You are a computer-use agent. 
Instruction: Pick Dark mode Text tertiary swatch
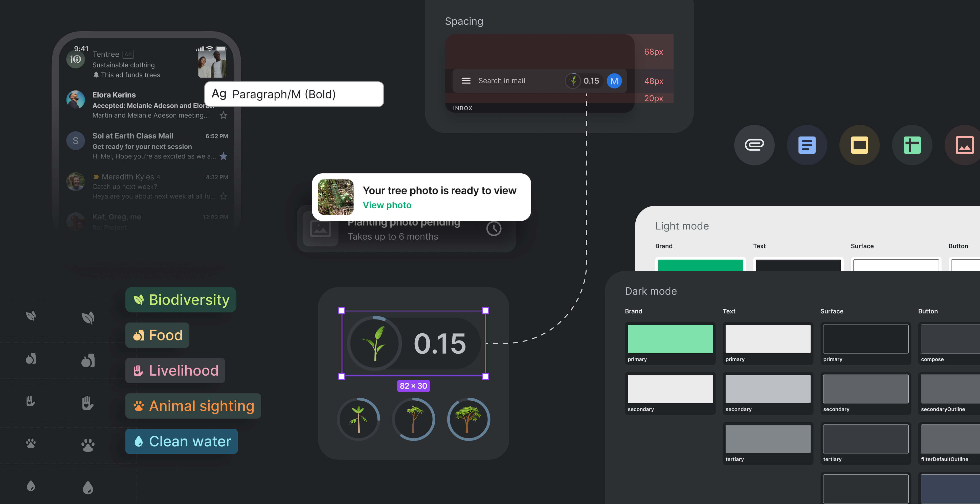point(768,439)
